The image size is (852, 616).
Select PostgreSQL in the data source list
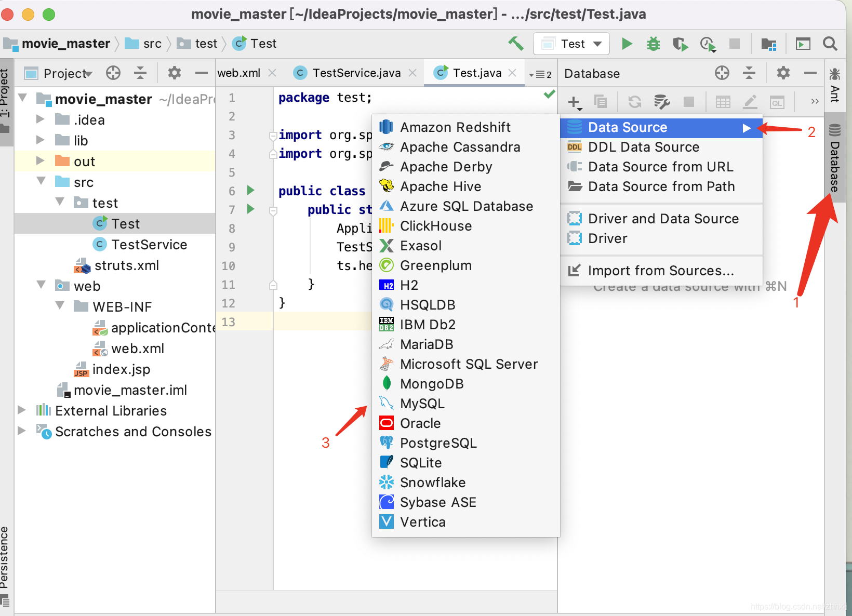tap(465, 443)
